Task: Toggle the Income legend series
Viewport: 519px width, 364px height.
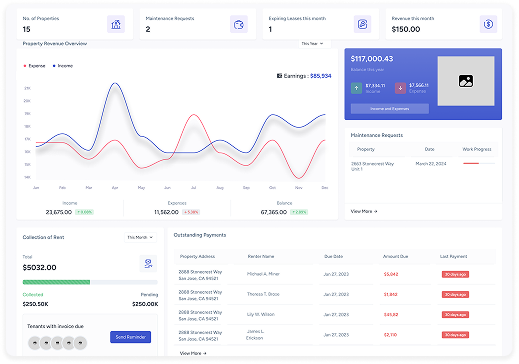Action: coord(63,66)
